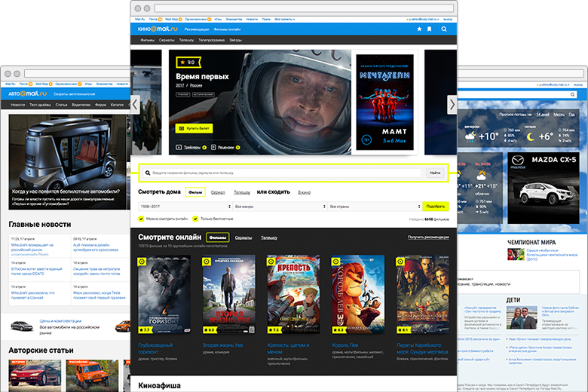Click the Рецензии document icon
The width and height of the screenshot is (588, 392).
(213, 148)
